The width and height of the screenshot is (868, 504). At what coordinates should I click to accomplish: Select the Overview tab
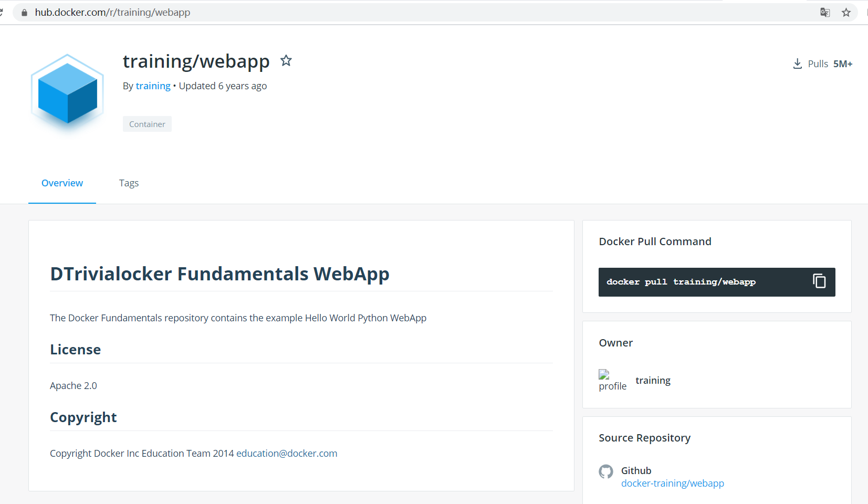click(x=62, y=183)
